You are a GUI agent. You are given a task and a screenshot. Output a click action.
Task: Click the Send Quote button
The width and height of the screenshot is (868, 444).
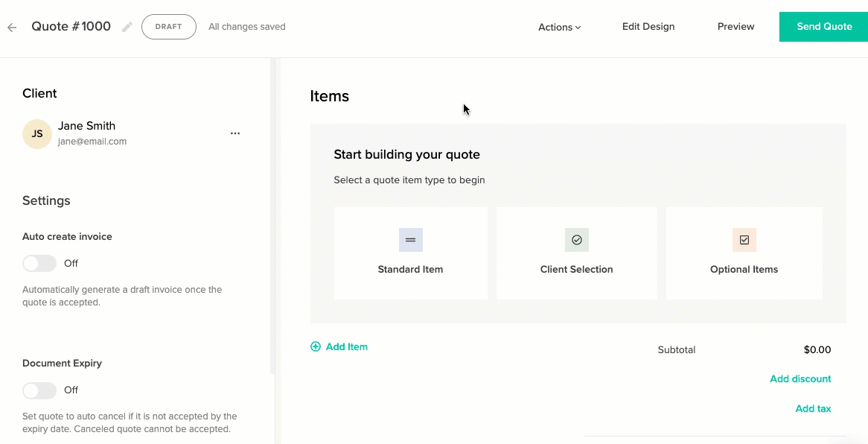[824, 27]
